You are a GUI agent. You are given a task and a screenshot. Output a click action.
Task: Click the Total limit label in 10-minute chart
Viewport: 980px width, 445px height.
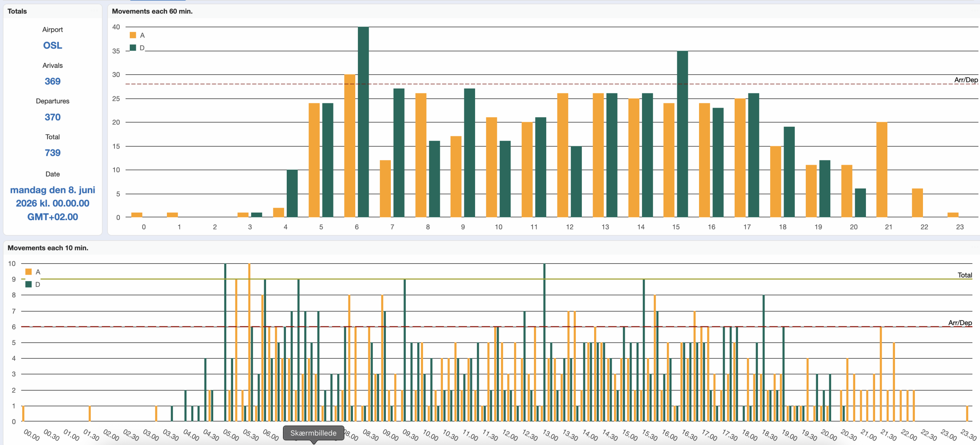tap(965, 275)
